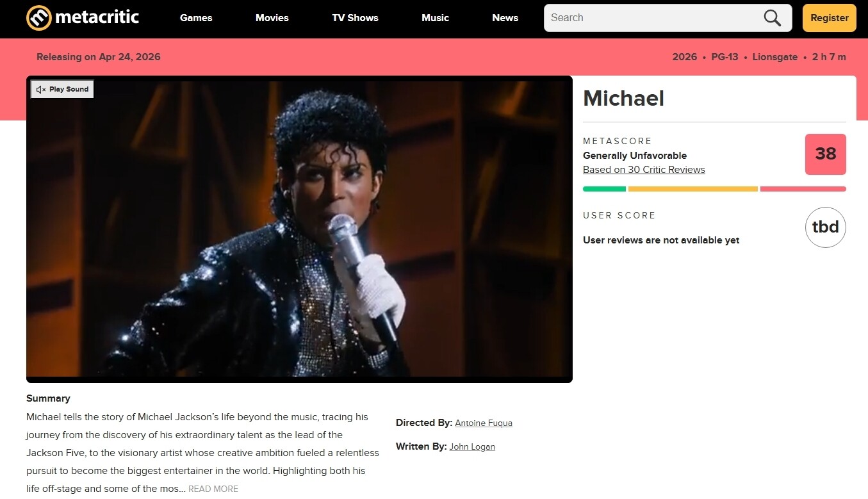868x499 pixels.
Task: Click the Metascore 38 badge
Action: pyautogui.click(x=826, y=154)
